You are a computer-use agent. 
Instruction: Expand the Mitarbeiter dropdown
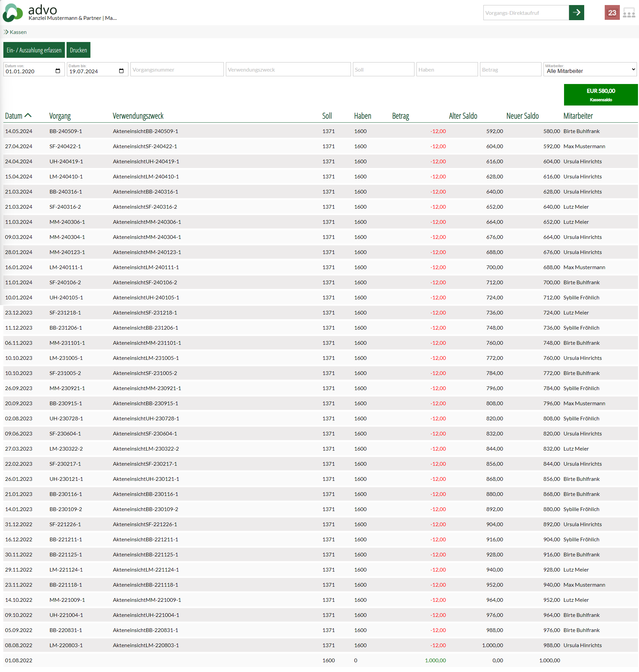coord(590,70)
